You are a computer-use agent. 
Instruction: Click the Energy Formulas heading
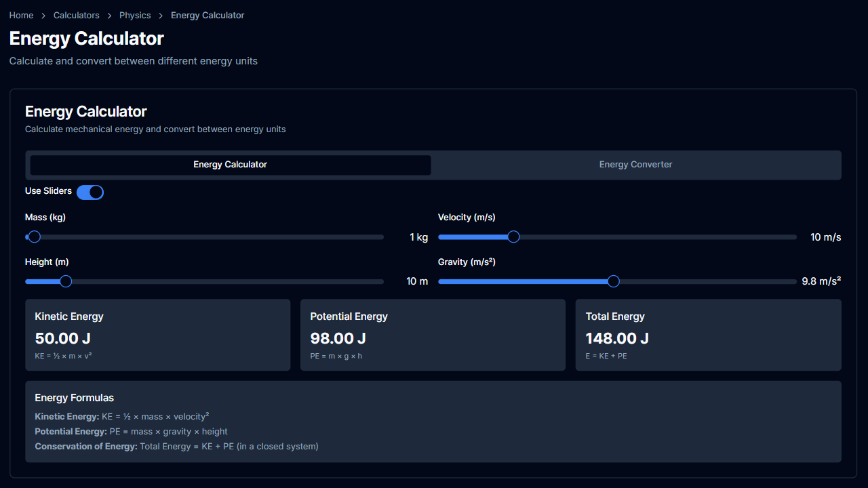[x=75, y=398]
